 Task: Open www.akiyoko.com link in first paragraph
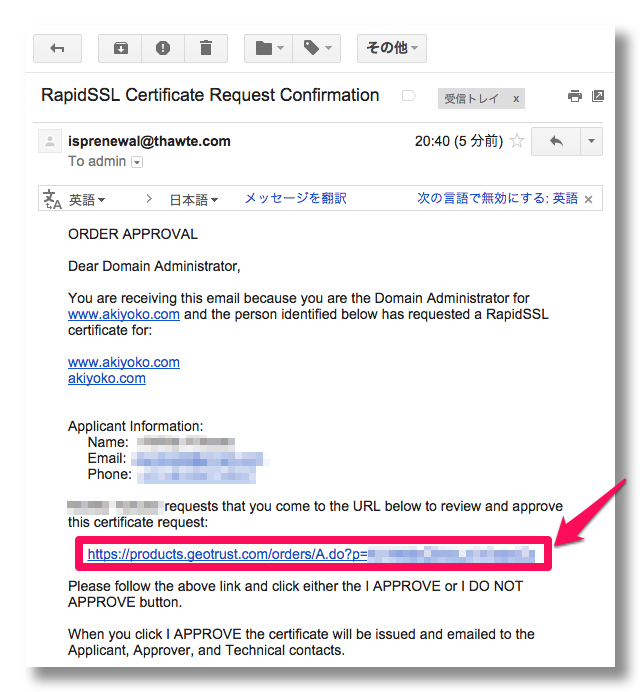[124, 314]
